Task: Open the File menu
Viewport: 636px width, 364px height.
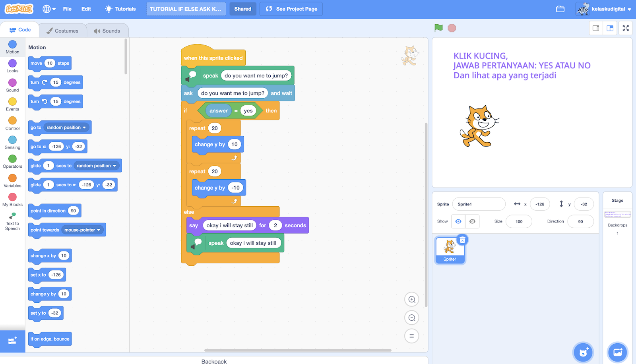Action: coord(67,9)
